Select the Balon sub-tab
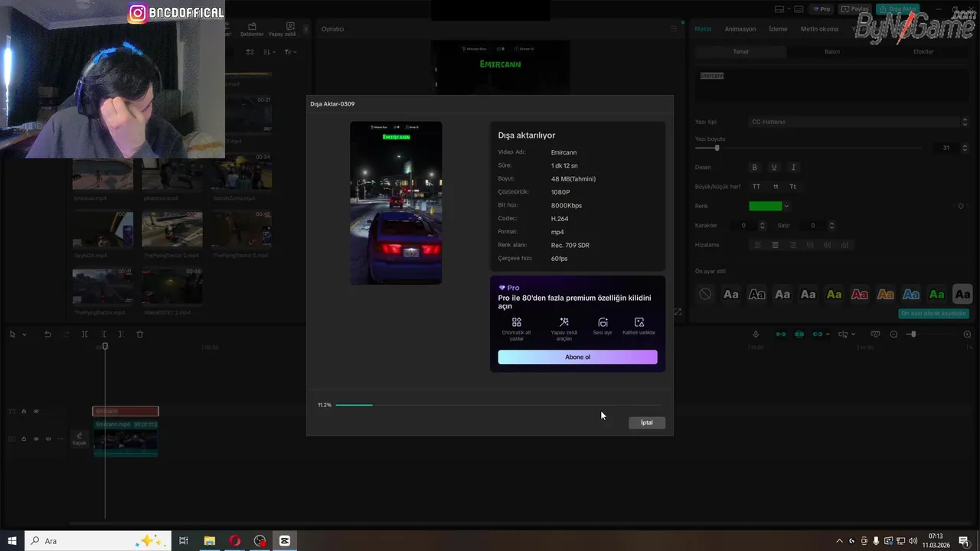The height and width of the screenshot is (551, 980). 832,52
